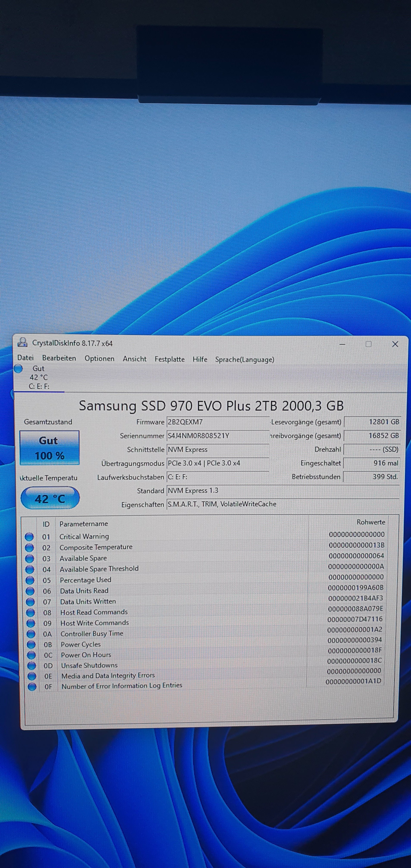This screenshot has width=411, height=868.
Task: Click the CrystalDiskInfo app icon in title bar
Action: (22, 342)
